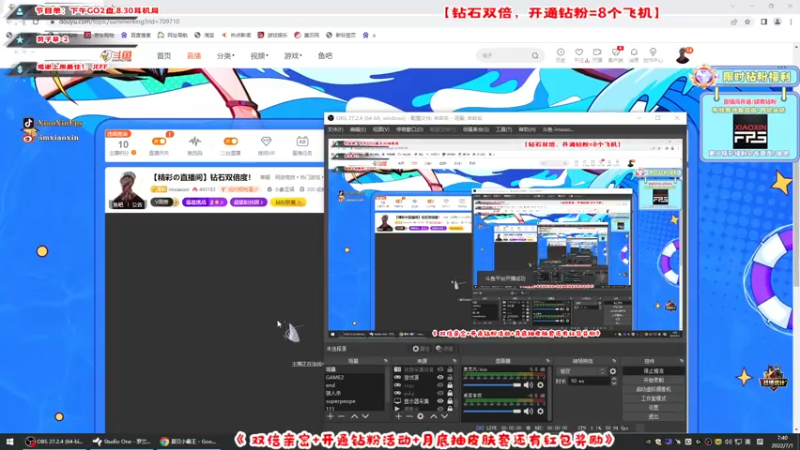The image size is (800, 450).
Task: Open OBS 视图(V) menu
Action: click(x=381, y=130)
